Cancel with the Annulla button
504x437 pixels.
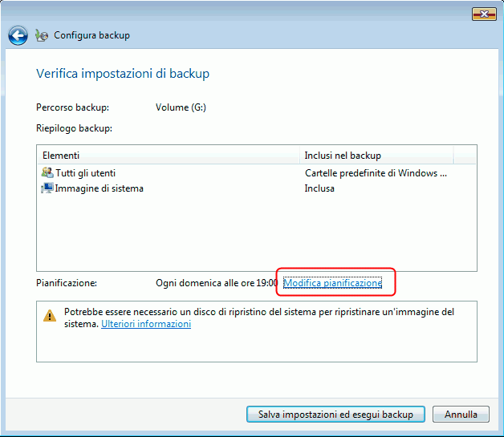461,415
